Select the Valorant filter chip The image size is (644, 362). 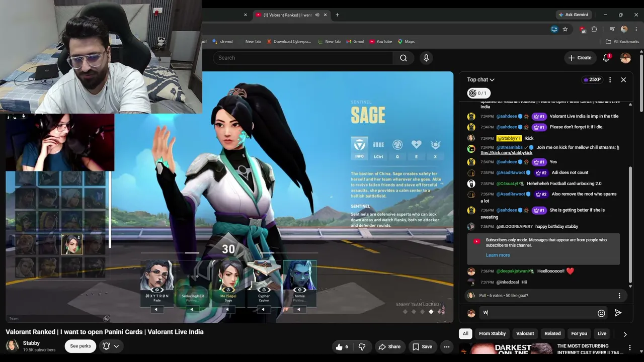(525, 333)
